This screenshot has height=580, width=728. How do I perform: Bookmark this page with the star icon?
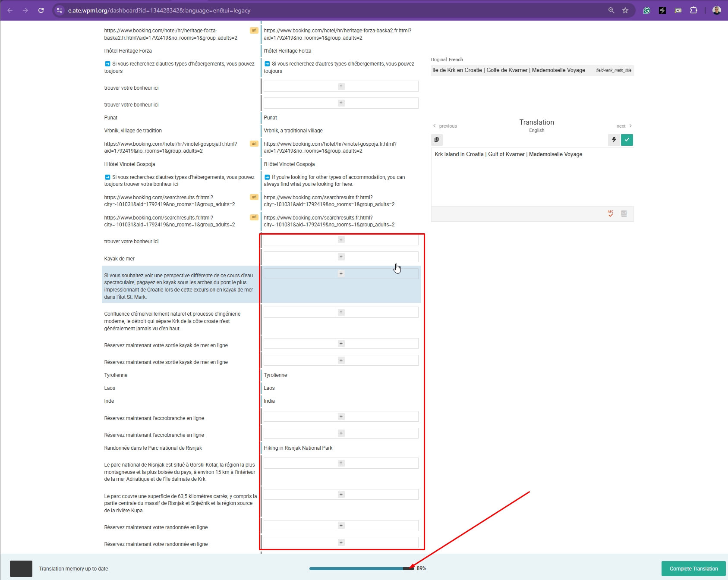click(625, 10)
